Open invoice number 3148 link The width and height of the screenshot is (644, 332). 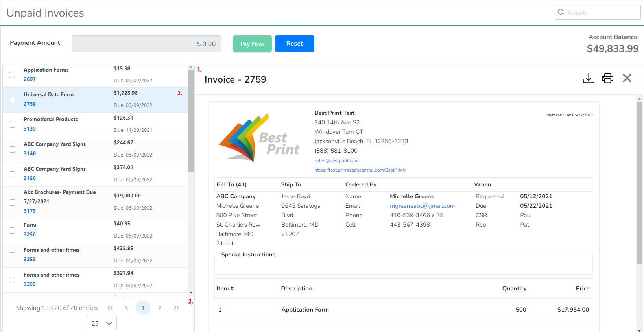click(30, 153)
